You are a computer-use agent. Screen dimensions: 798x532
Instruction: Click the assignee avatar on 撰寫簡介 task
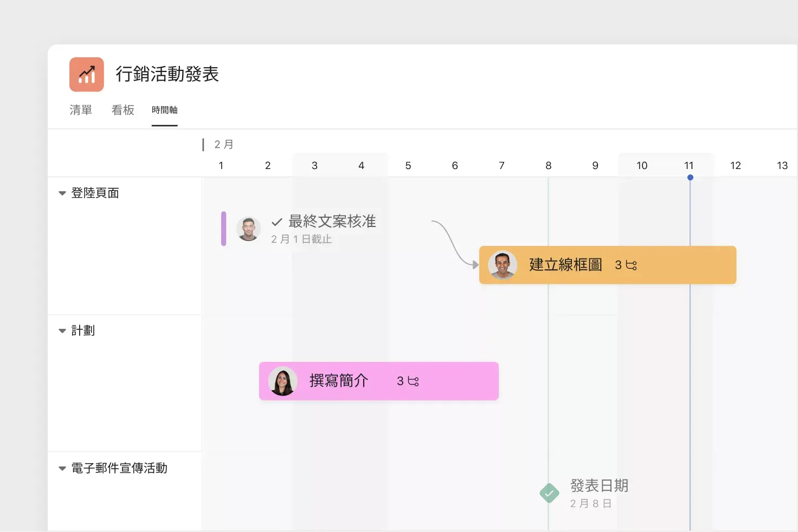tap(282, 381)
